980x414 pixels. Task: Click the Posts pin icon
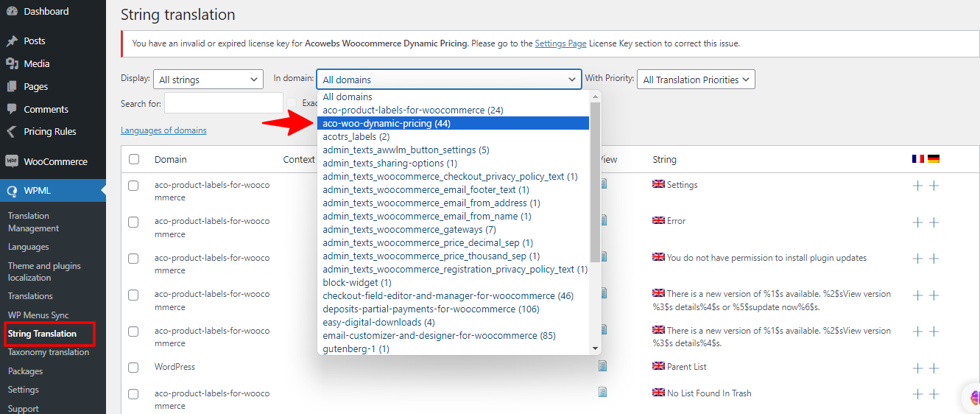click(x=12, y=41)
